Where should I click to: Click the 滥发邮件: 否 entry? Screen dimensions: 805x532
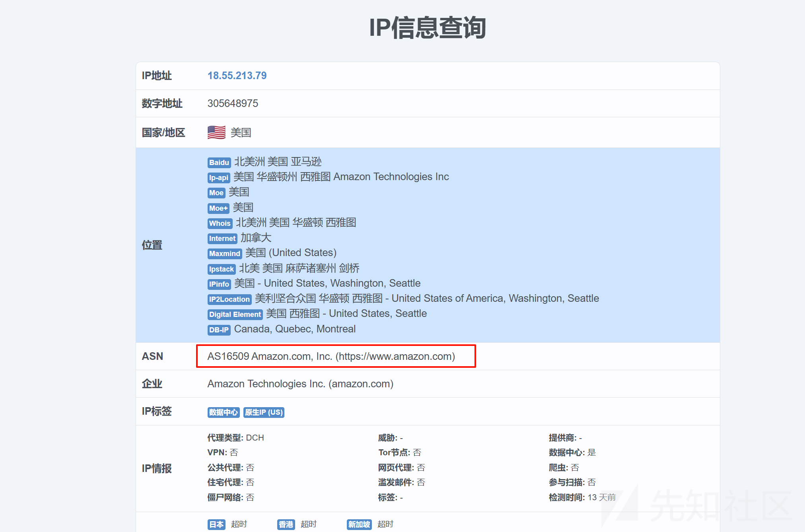(x=402, y=482)
